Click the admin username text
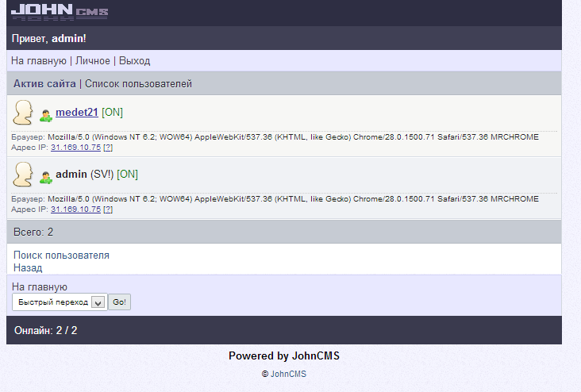The height and width of the screenshot is (392, 581). pos(71,174)
